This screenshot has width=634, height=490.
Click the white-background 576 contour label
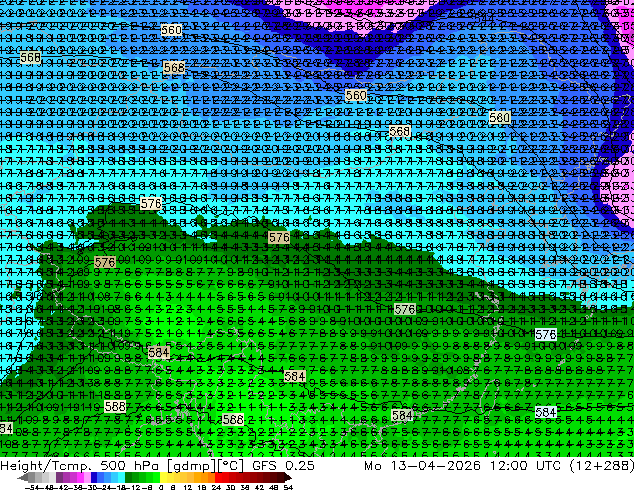point(545,335)
